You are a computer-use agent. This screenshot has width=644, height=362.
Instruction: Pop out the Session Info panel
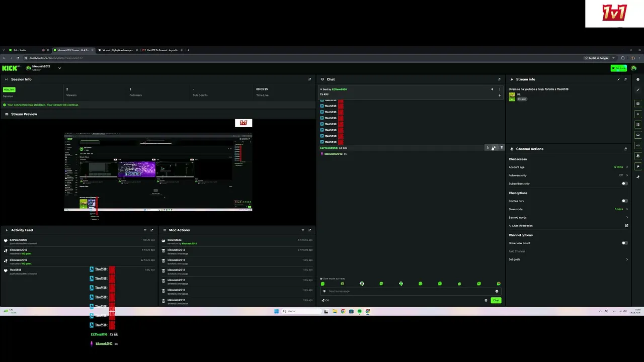click(309, 79)
